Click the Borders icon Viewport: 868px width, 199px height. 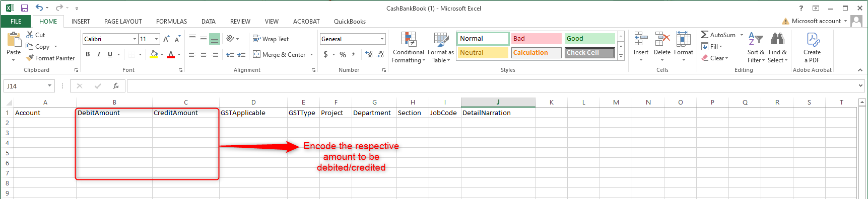131,54
